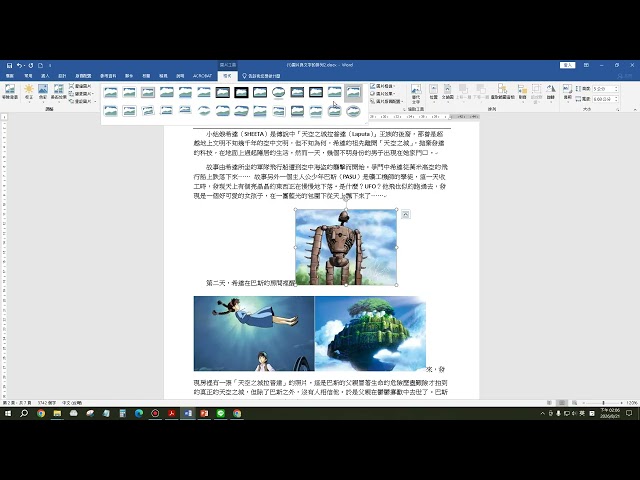Open the Wrap Text dropdown
This screenshot has width=640, height=480.
447,92
